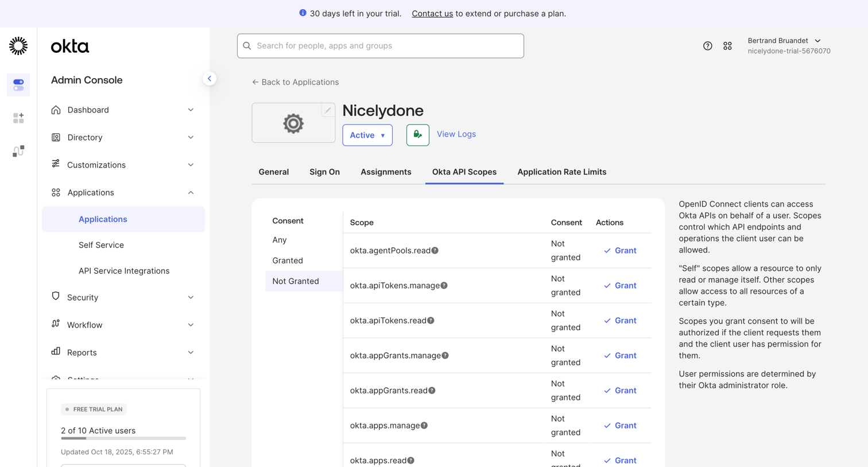Image resolution: width=868 pixels, height=467 pixels.
Task: Click the 2 of 10 Active users text
Action: pos(98,430)
